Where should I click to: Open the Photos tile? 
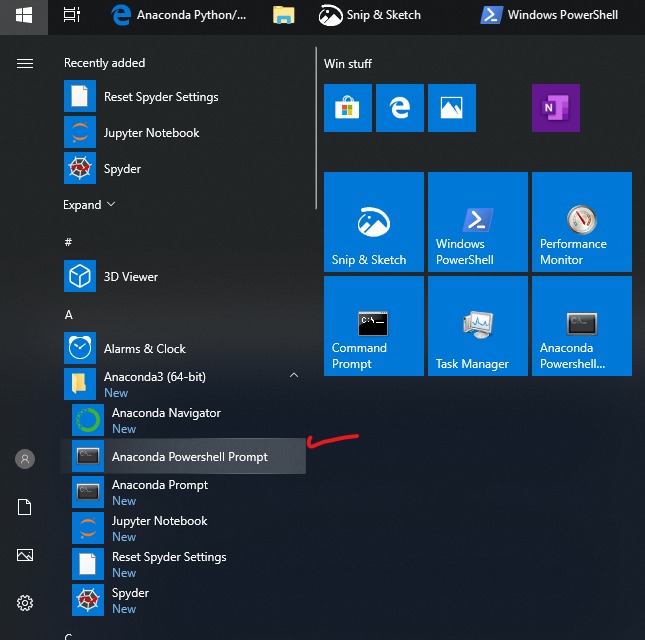point(452,108)
